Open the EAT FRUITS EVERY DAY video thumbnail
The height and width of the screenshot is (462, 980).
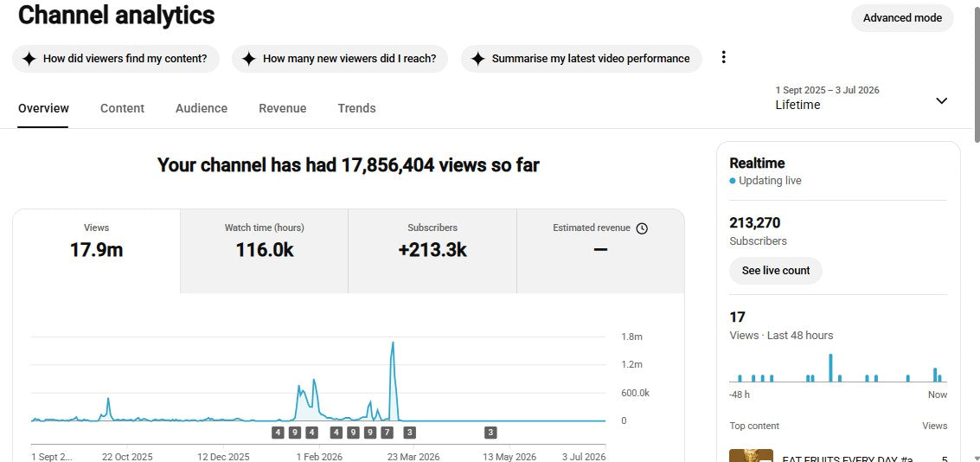click(752, 456)
